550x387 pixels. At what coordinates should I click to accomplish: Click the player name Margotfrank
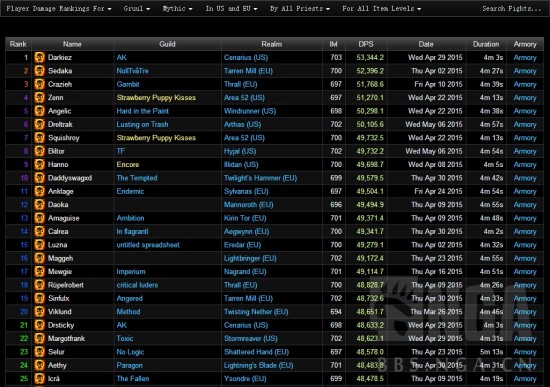66,339
